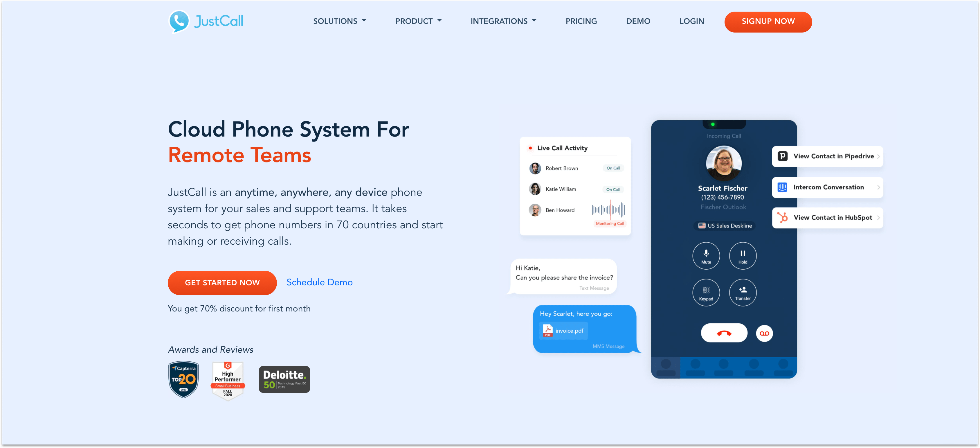Click the Demo menu item
The image size is (980, 448).
[638, 21]
